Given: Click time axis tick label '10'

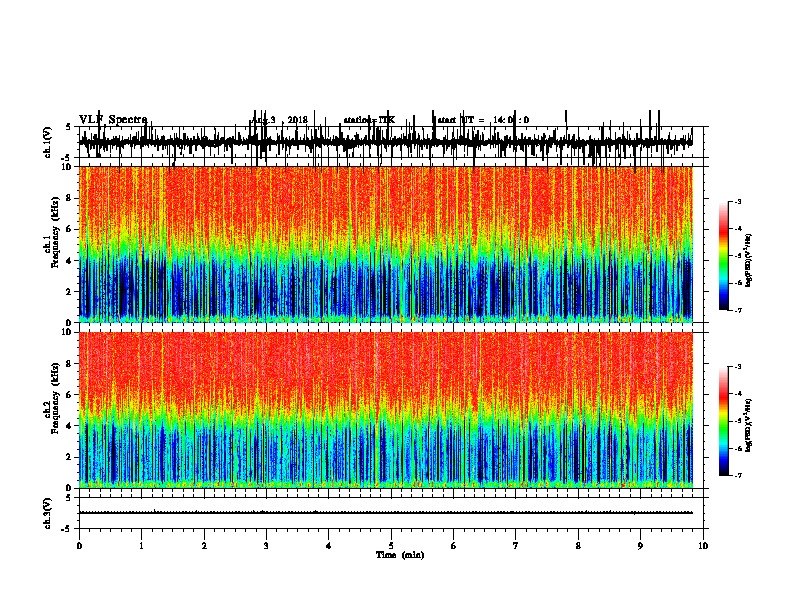Looking at the screenshot, I should click(703, 546).
